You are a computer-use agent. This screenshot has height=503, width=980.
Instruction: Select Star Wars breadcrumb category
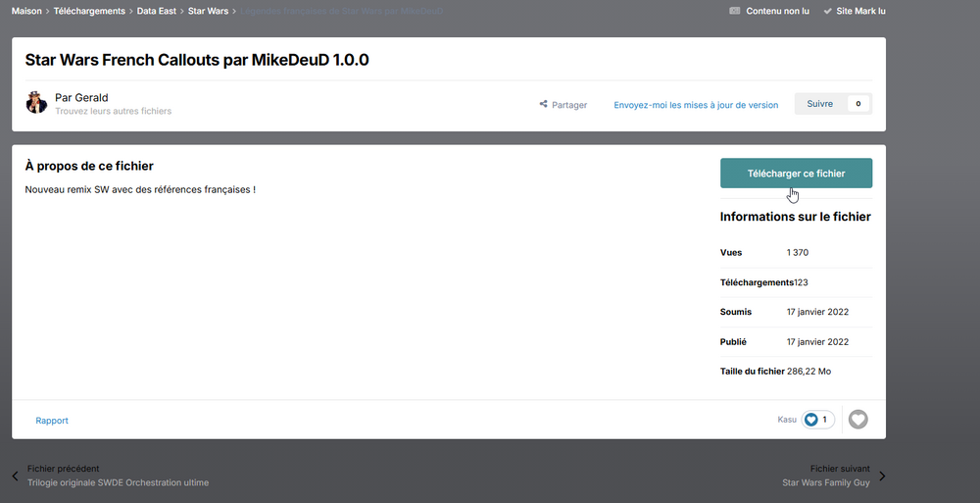[208, 12]
